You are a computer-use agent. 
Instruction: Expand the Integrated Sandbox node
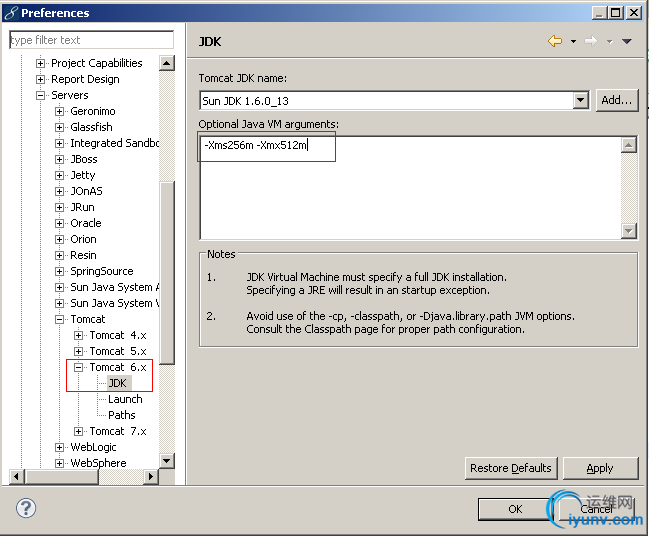(x=59, y=143)
